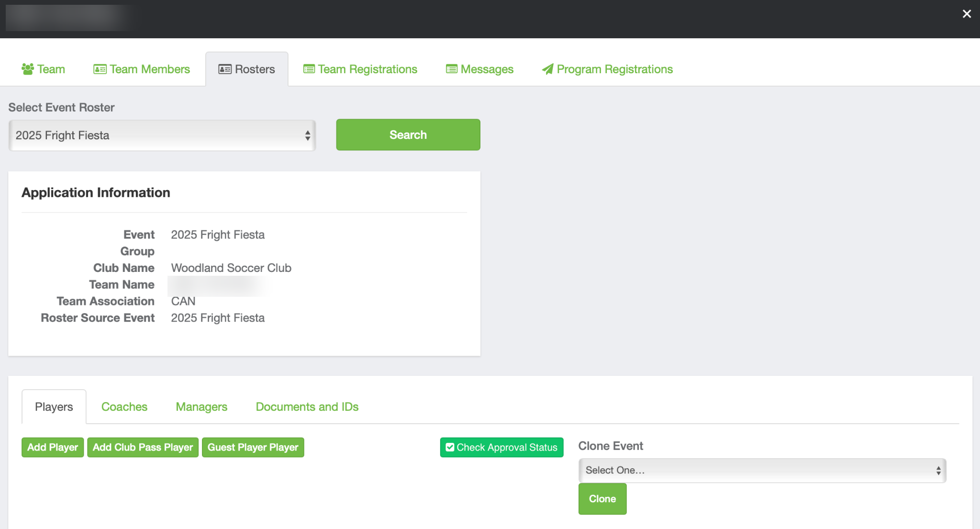Image resolution: width=980 pixels, height=529 pixels.
Task: Click the Woodland Soccer Club club name text
Action: pos(231,268)
